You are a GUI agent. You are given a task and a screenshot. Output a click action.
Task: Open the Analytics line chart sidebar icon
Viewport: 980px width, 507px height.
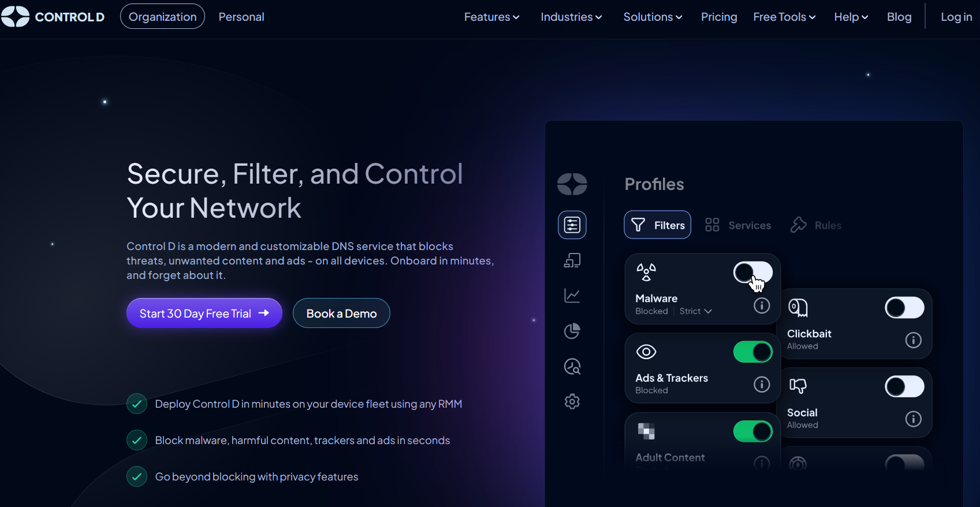(572, 296)
